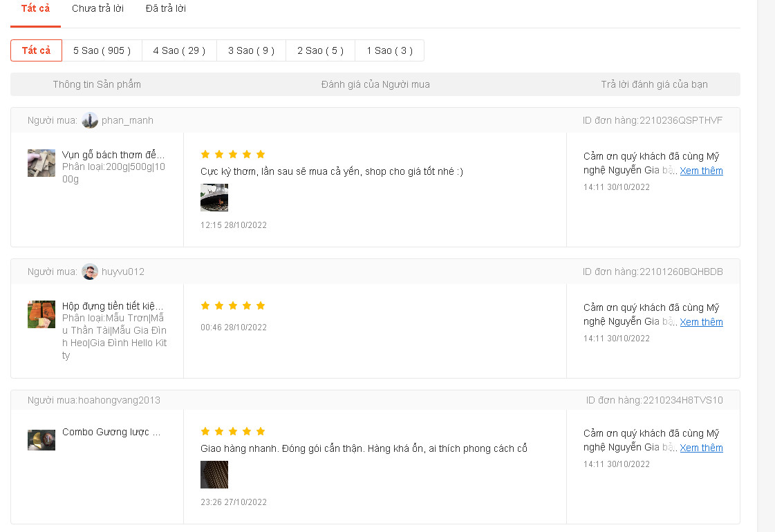
Task: Click phan_manh buyer avatar icon
Action: pos(90,120)
